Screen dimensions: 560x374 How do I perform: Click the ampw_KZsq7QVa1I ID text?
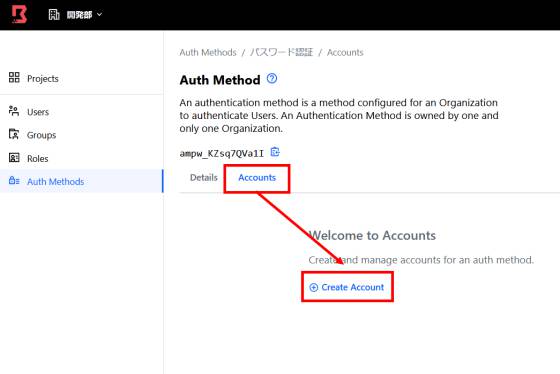(x=221, y=154)
